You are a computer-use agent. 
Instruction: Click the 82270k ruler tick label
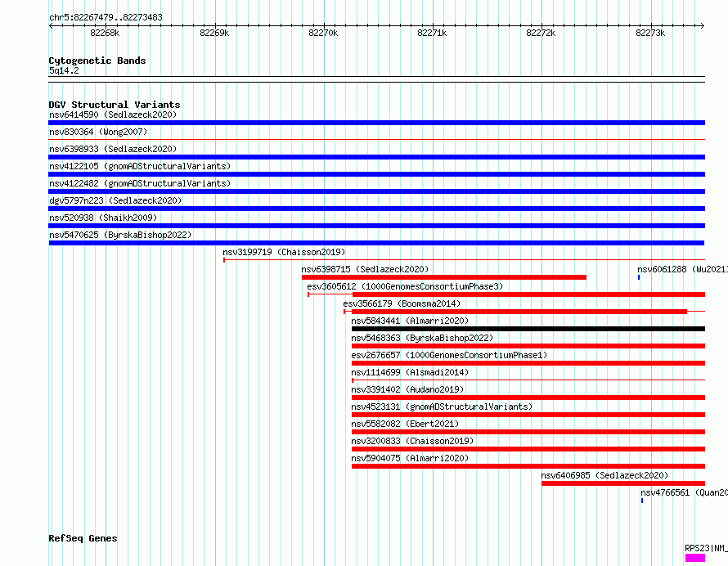click(323, 33)
